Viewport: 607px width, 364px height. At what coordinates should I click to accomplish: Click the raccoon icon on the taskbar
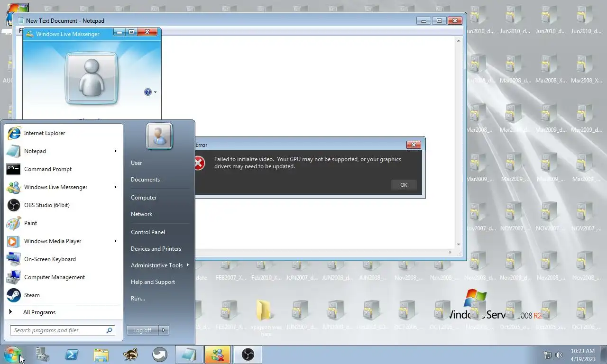[130, 355]
